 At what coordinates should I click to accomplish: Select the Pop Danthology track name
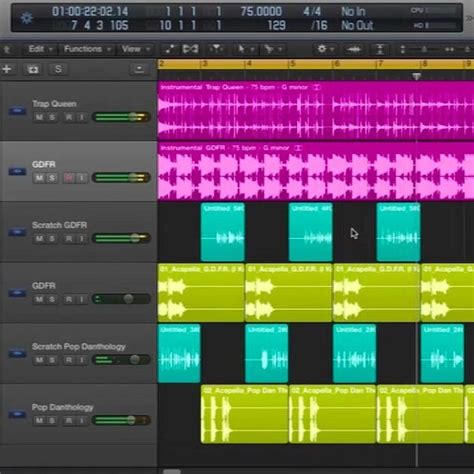63,407
